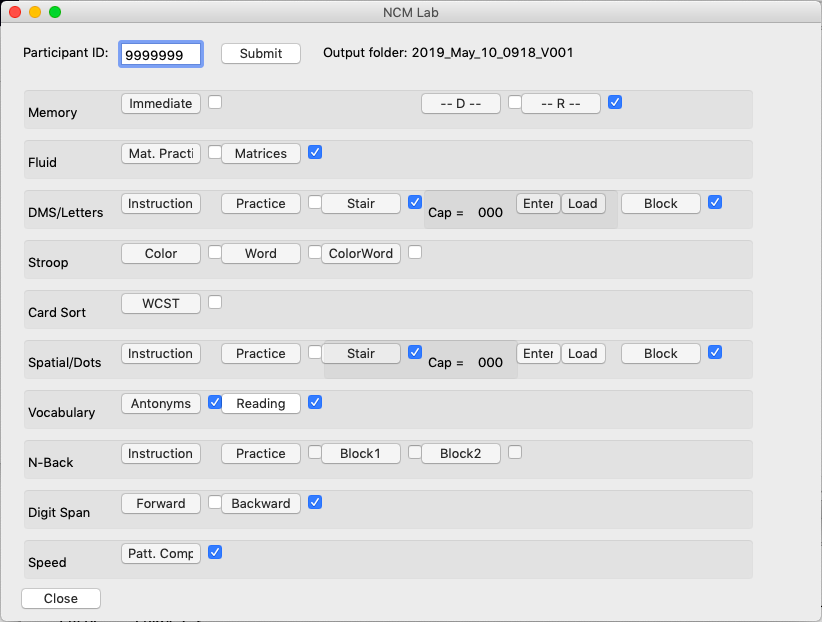The width and height of the screenshot is (822, 622).
Task: Click Load button in DMS/Letters row
Action: click(583, 203)
